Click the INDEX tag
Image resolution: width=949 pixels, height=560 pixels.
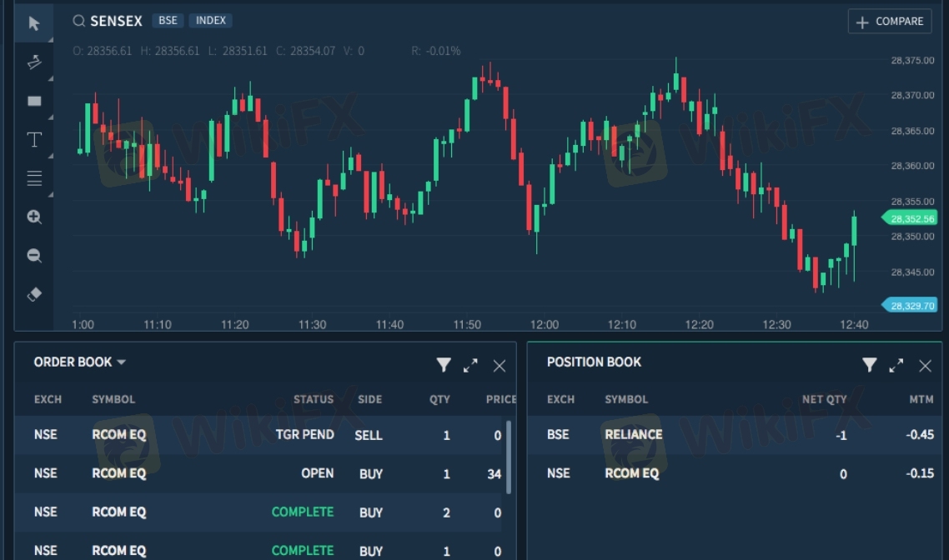[210, 21]
